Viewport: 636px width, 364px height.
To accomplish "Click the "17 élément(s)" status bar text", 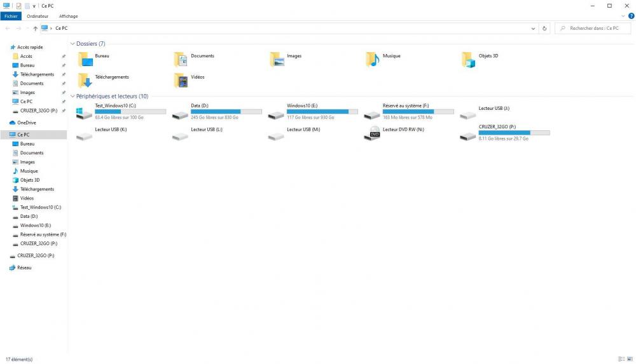I will point(19,359).
